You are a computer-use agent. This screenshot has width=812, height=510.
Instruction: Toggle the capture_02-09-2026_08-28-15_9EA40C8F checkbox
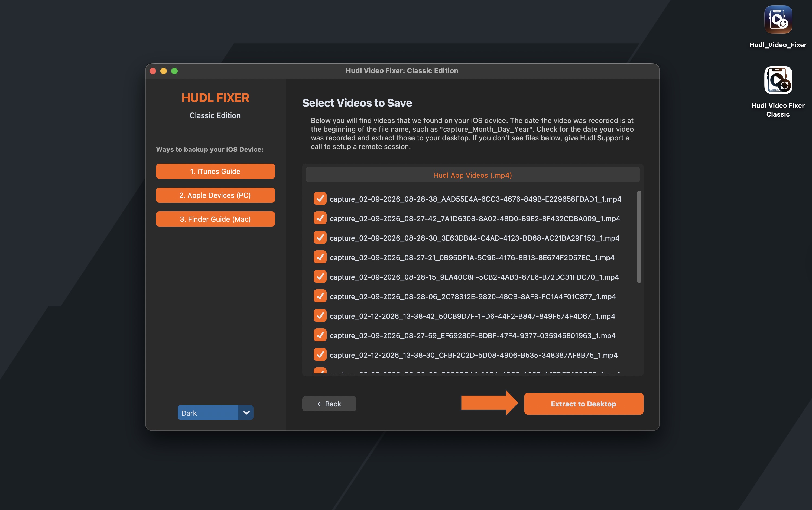[x=320, y=277]
